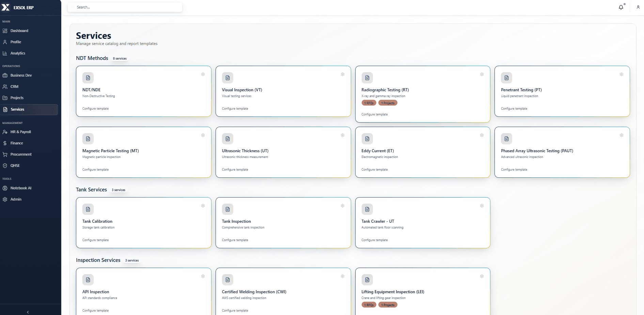Click document icon on Phased Array card
This screenshot has width=644, height=315.
(506, 139)
